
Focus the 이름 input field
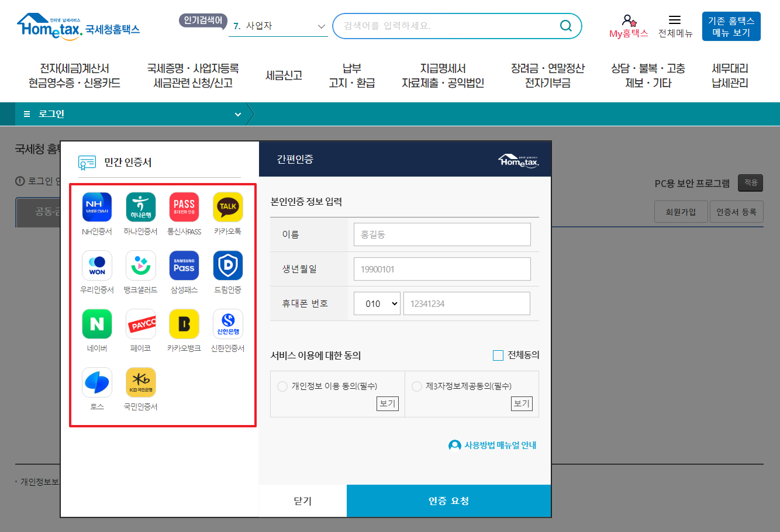tap(442, 234)
